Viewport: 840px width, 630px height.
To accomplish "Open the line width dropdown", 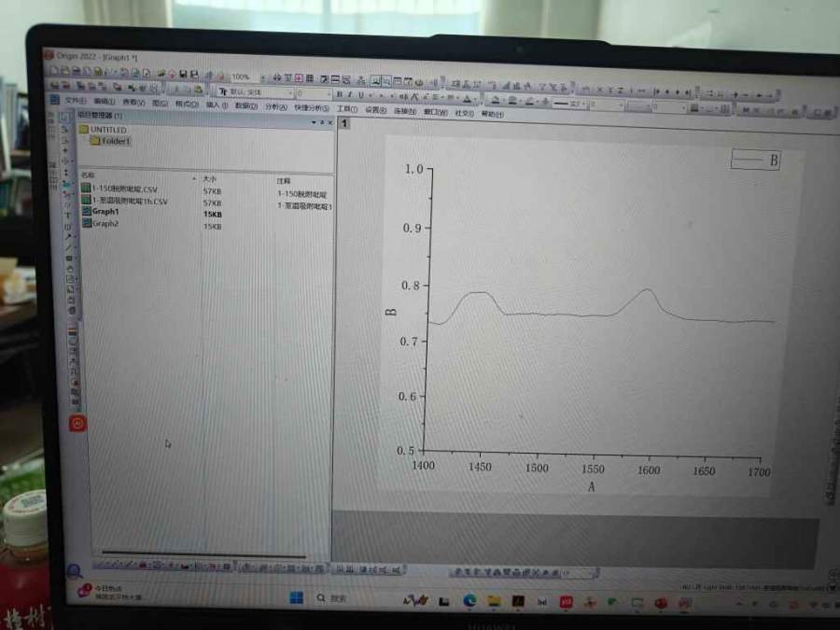I will click(x=622, y=105).
